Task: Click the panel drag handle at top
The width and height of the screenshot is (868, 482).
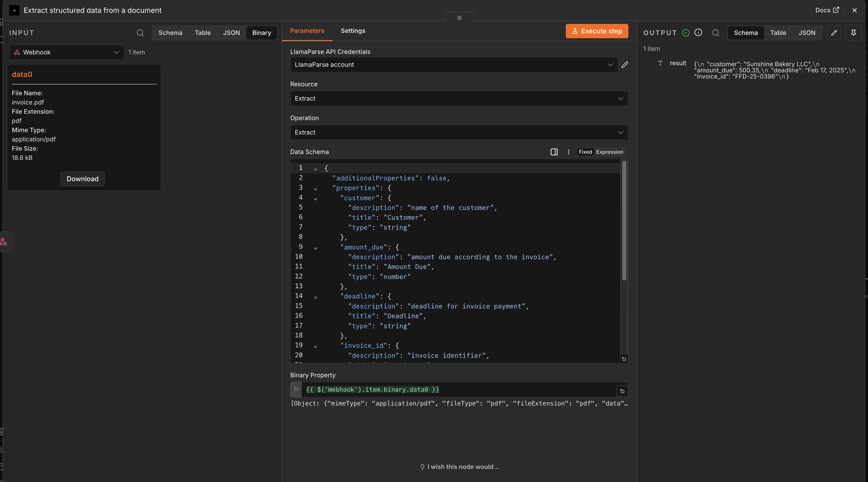Action: pyautogui.click(x=459, y=17)
